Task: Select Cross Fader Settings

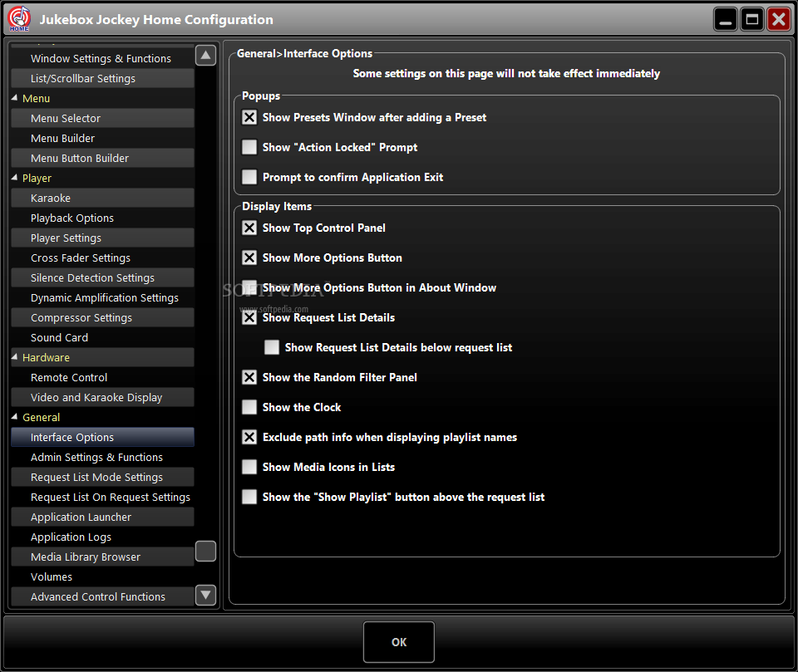Action: 102,258
